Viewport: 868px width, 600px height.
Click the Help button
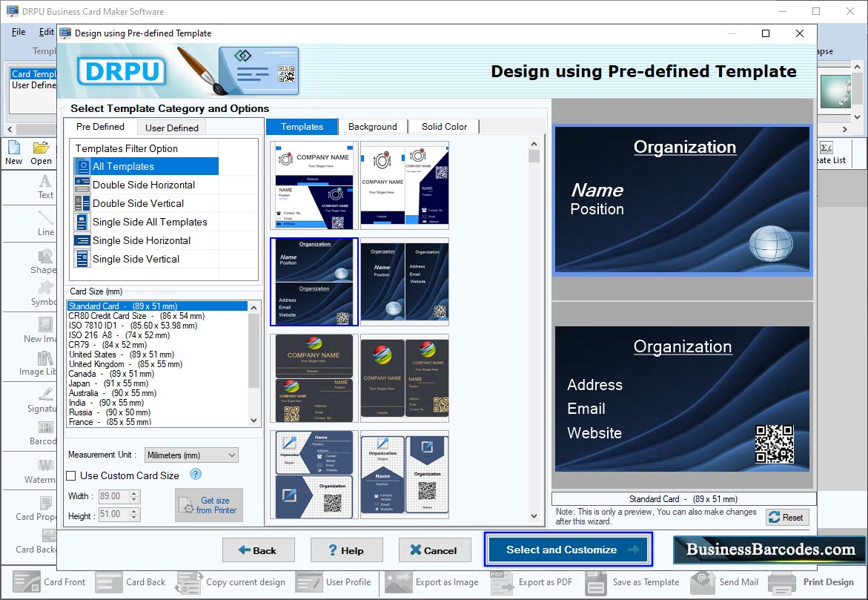(x=346, y=550)
